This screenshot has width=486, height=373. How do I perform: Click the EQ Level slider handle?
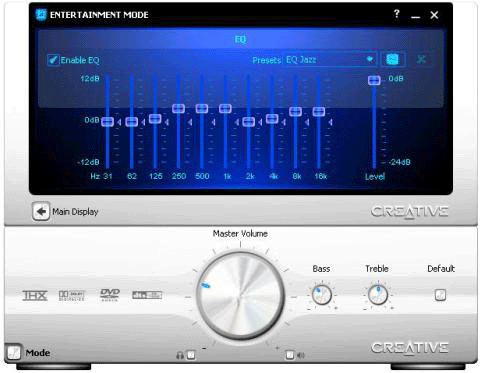pos(374,80)
